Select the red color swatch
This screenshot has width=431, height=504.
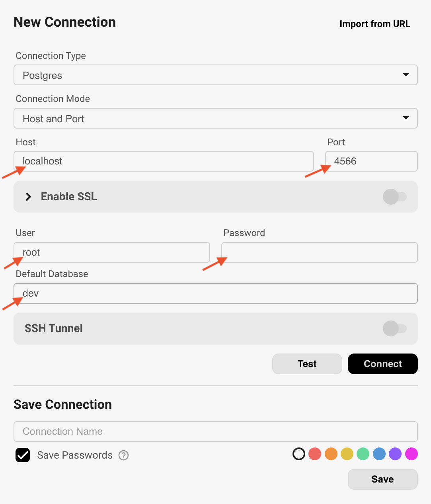[315, 454]
